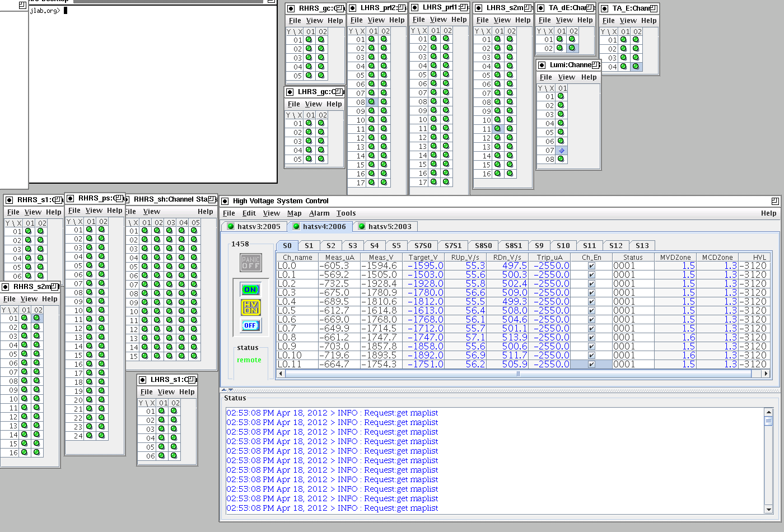This screenshot has width=784, height=532.
Task: Select highlighted LHRS_prl2 indicator at row 08 column 01
Action: (372, 102)
